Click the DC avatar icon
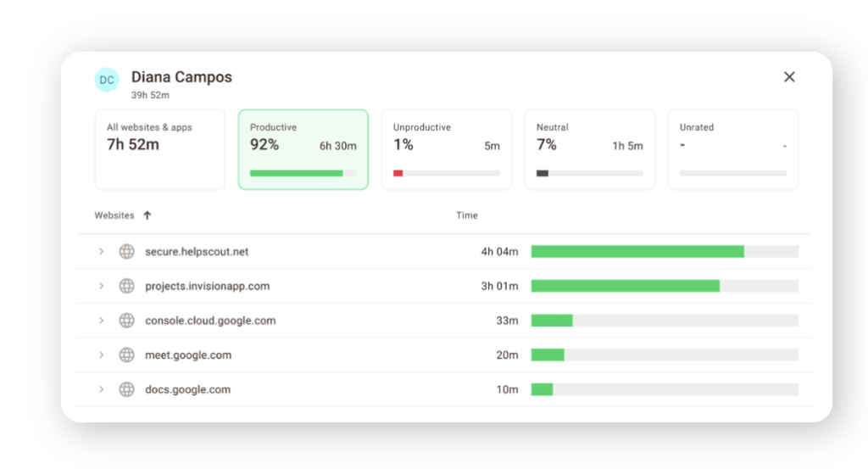Image resolution: width=868 pixels, height=469 pixels. click(107, 80)
